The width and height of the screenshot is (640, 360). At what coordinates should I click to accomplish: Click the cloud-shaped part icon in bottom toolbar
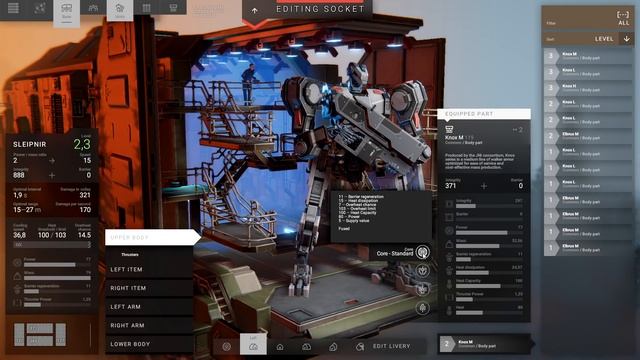[x=307, y=347]
